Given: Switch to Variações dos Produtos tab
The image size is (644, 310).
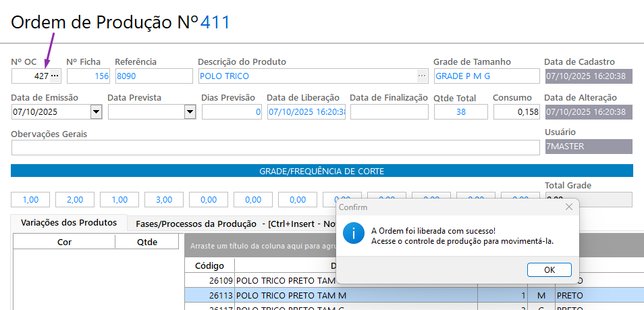Looking at the screenshot, I should 64,222.
